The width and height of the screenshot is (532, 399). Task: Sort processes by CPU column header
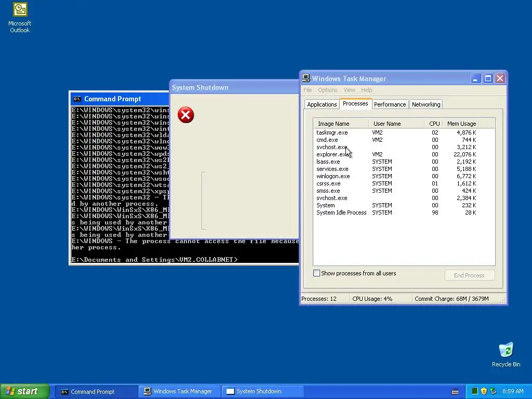(x=433, y=124)
